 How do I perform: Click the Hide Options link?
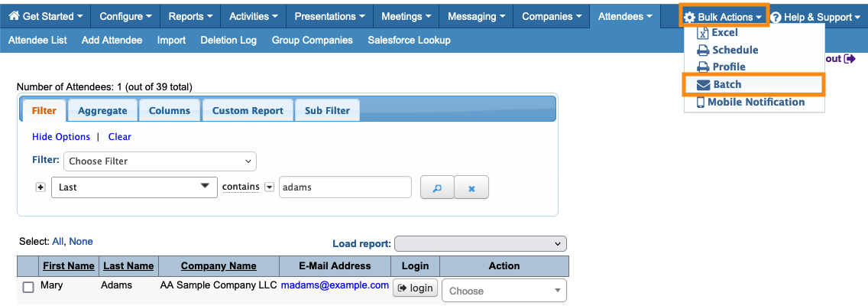61,137
